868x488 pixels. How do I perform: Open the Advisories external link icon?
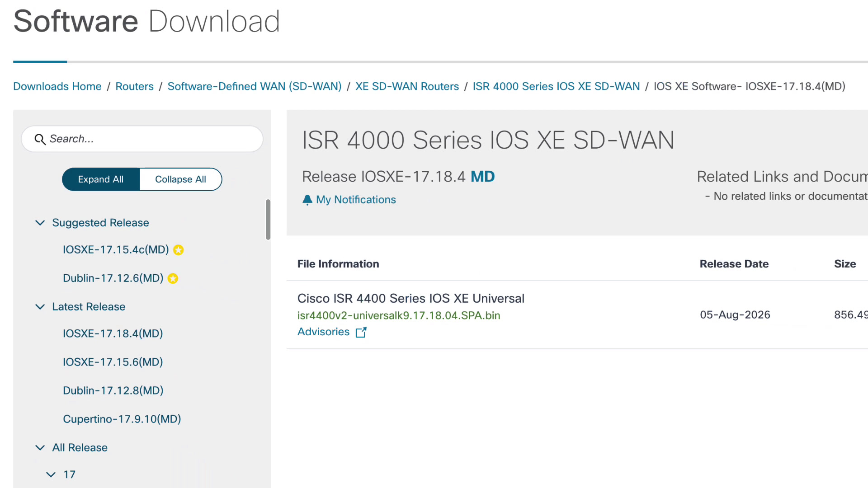point(361,332)
